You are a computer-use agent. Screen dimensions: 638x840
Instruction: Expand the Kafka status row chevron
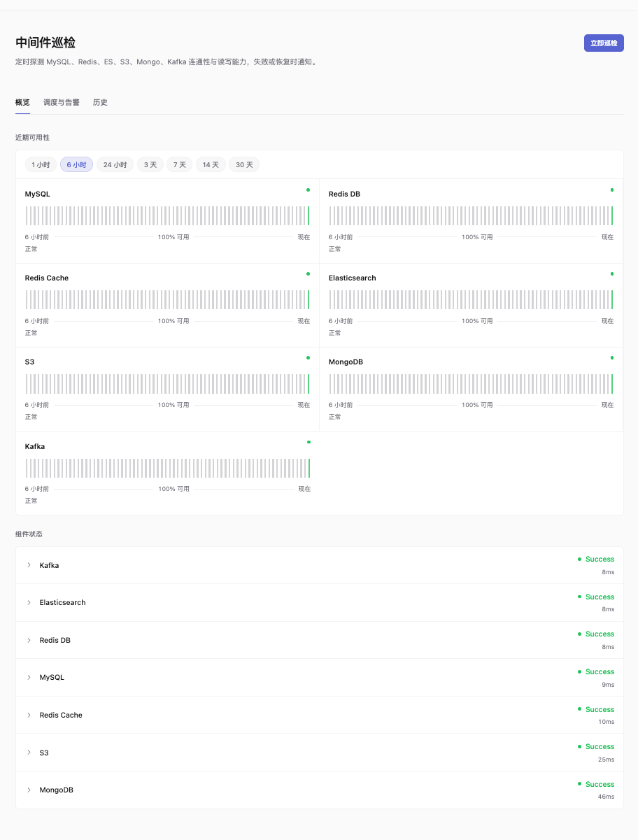pyautogui.click(x=29, y=565)
